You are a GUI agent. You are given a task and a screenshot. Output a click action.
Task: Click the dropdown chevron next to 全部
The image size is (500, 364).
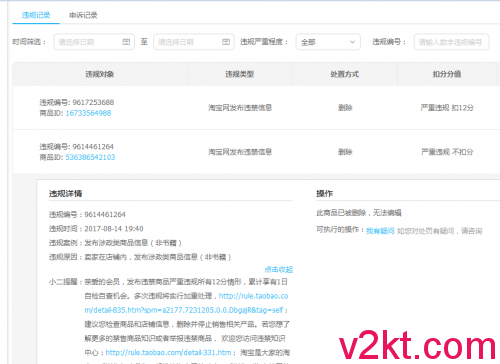click(352, 42)
